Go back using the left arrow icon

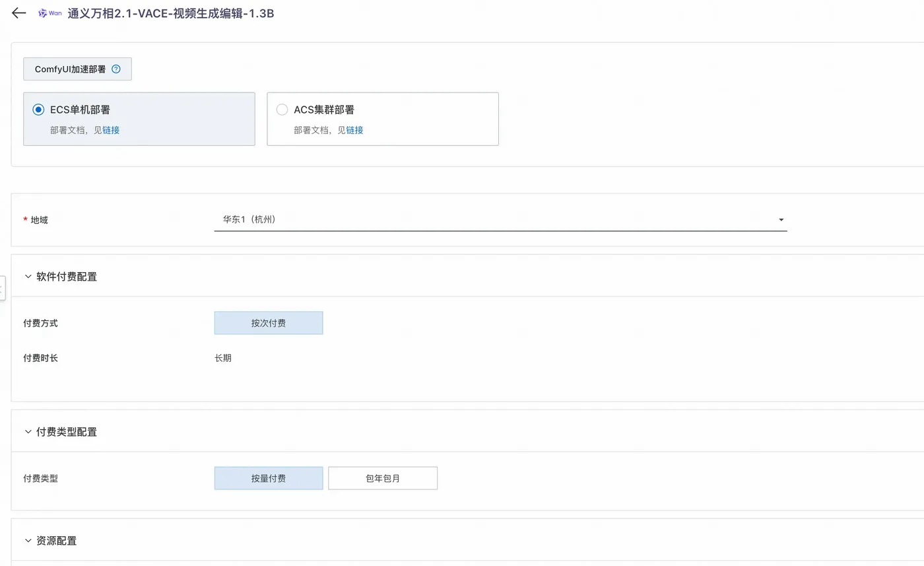[x=19, y=13]
